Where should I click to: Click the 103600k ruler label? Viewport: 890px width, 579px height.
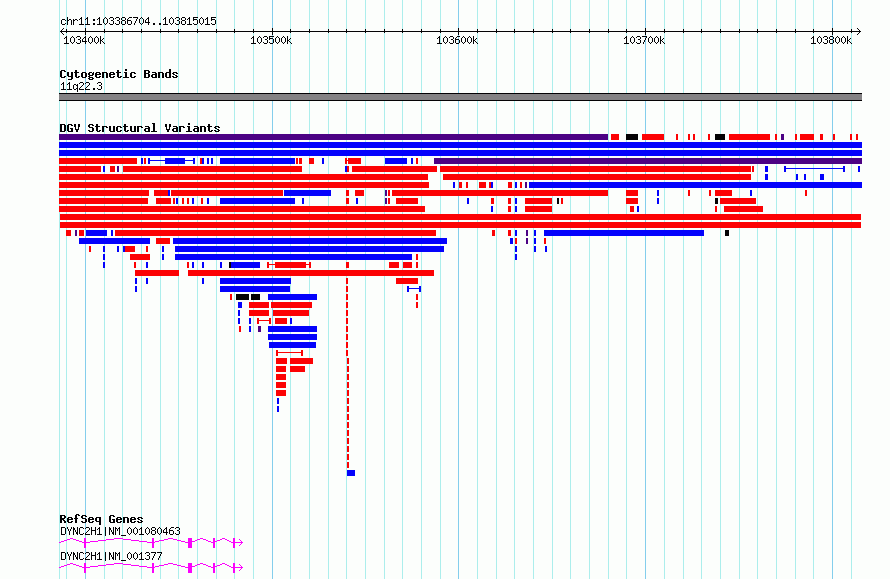point(457,40)
